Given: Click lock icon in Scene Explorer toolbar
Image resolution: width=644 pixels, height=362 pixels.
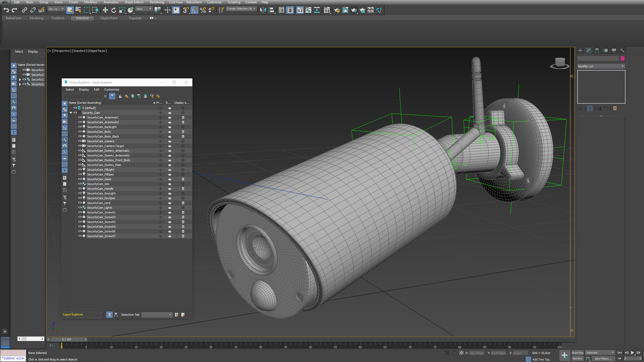Looking at the screenshot, I should click(120, 96).
